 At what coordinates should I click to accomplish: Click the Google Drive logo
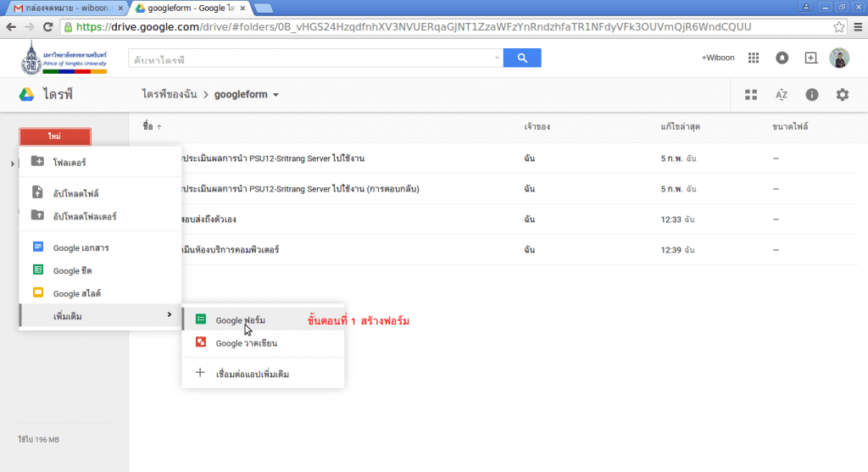pyautogui.click(x=26, y=95)
